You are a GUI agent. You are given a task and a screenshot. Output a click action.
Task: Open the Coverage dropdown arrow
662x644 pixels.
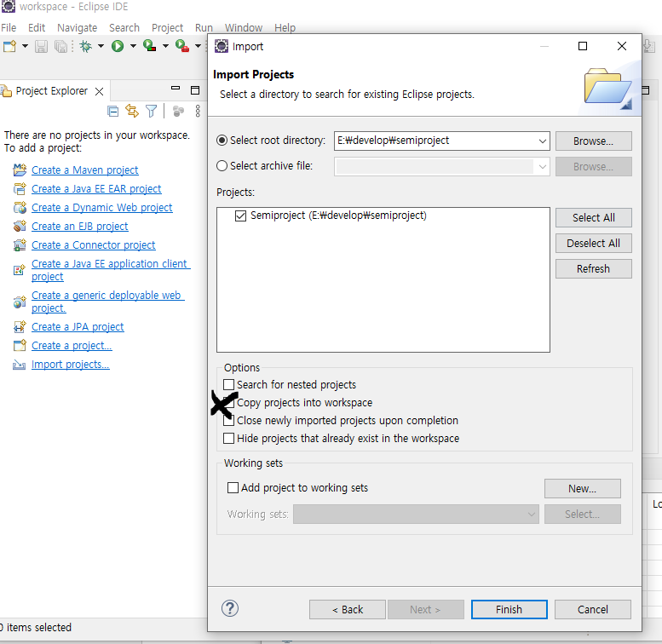165,46
